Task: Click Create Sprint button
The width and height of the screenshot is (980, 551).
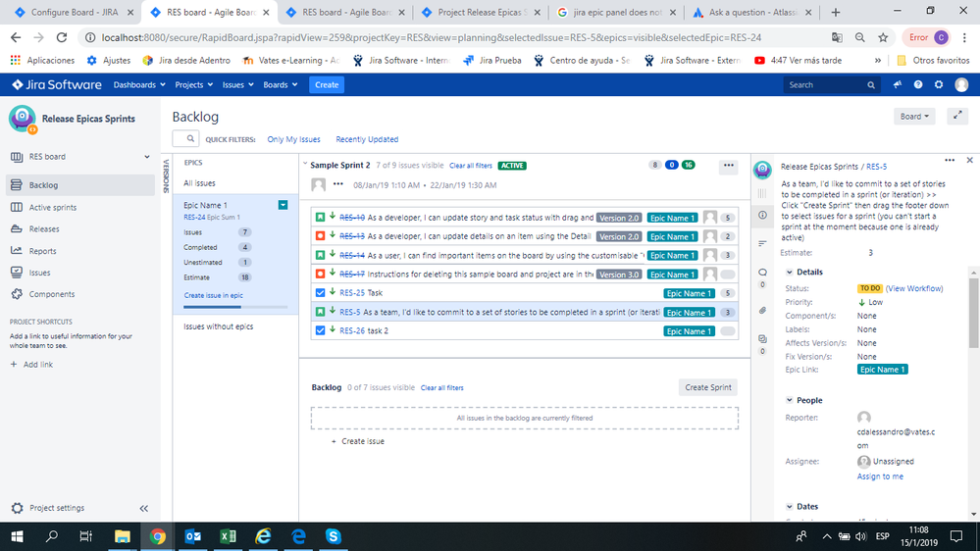Action: click(x=707, y=387)
